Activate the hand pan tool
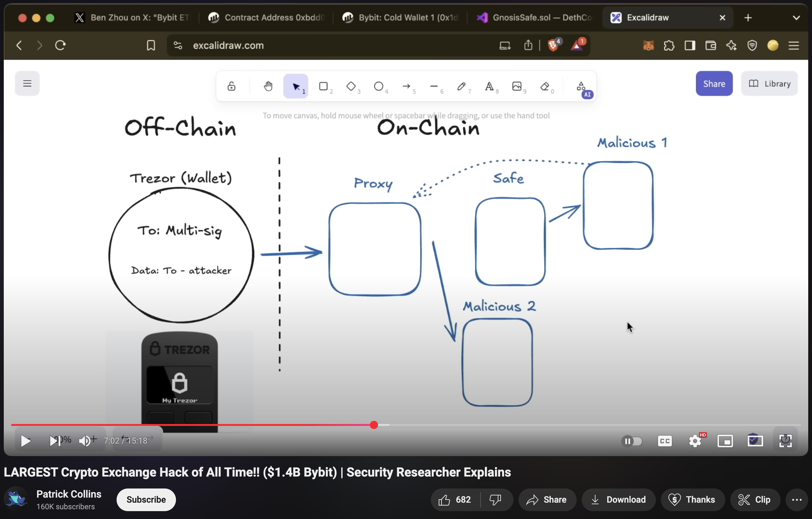Viewport: 812px width, 519px height. coord(268,87)
